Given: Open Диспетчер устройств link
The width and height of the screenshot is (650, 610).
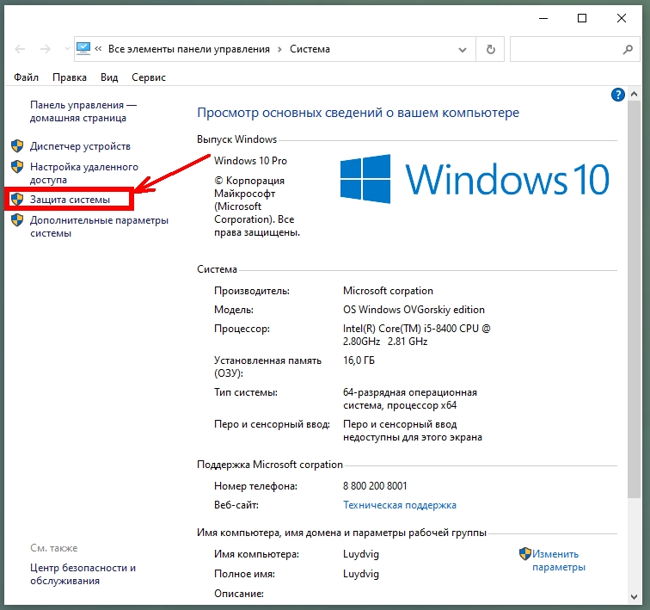Looking at the screenshot, I should (x=80, y=146).
